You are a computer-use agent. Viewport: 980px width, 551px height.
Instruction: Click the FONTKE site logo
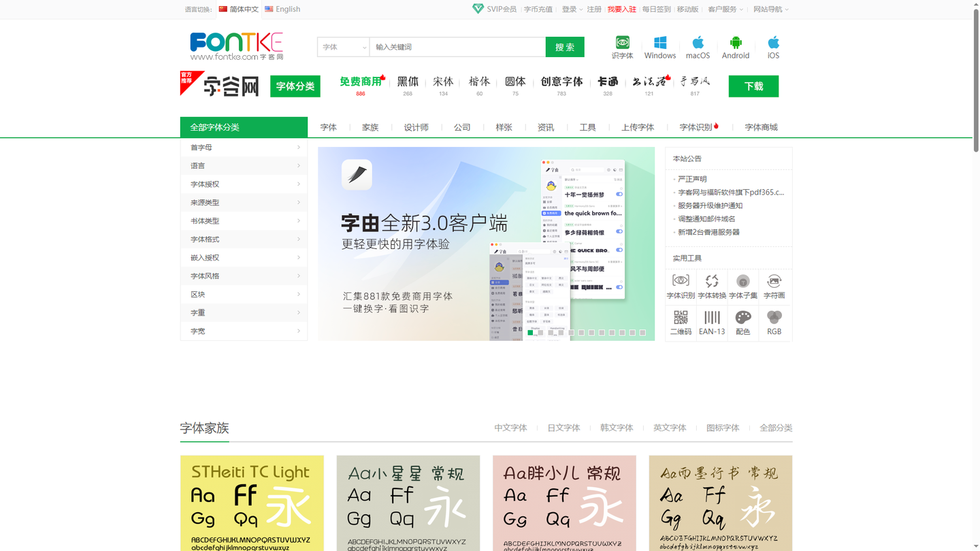pos(236,46)
